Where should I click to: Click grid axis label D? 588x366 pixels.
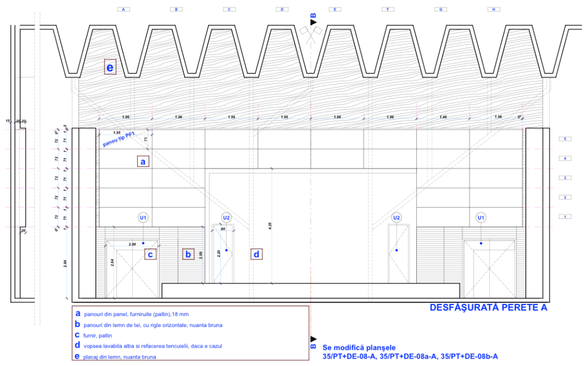(282, 9)
